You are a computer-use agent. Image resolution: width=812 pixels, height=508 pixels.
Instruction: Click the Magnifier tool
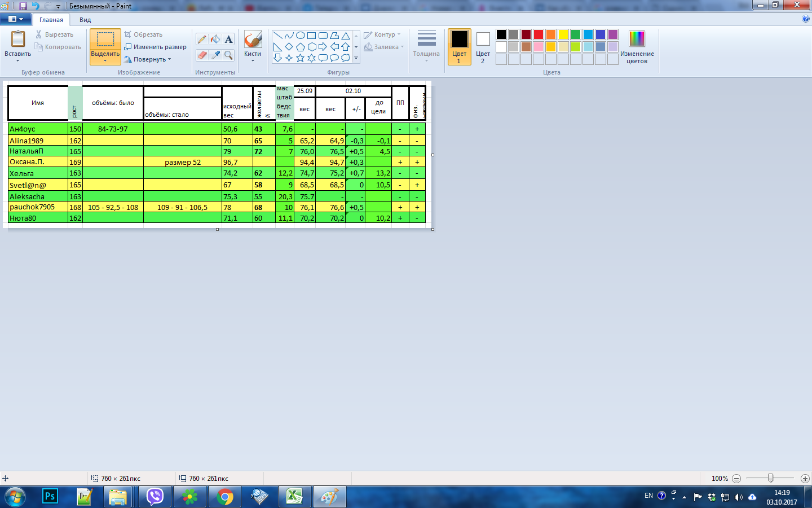tap(228, 55)
